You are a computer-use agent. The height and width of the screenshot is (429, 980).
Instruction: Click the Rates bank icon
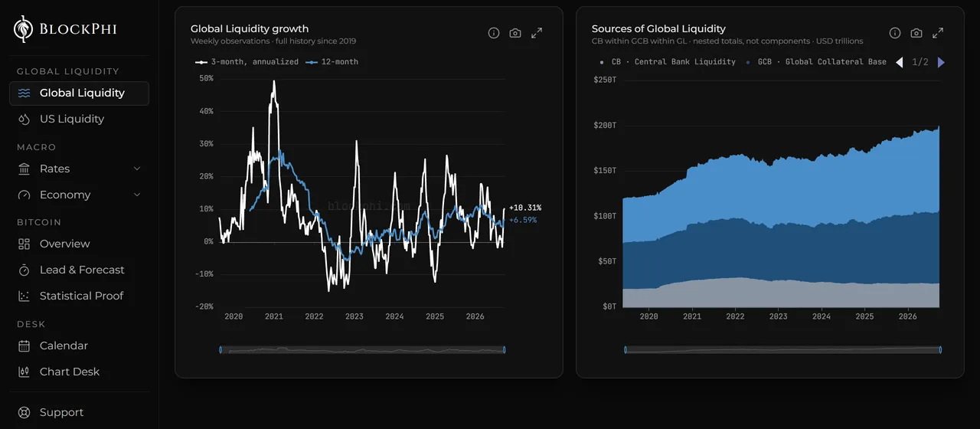coord(24,169)
